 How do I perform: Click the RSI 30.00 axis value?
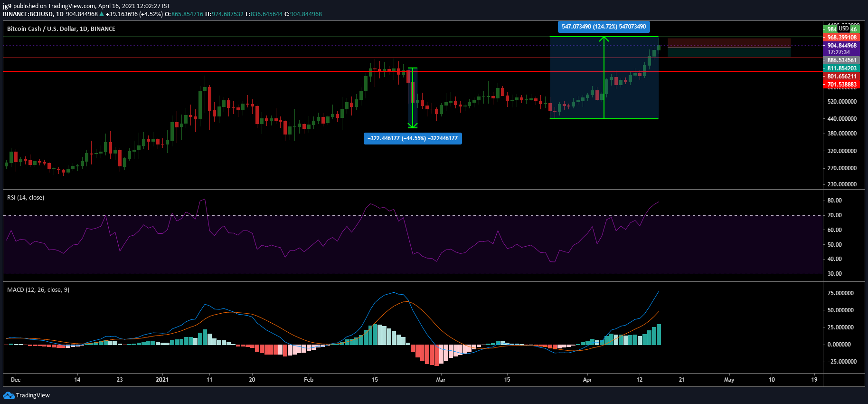pyautogui.click(x=835, y=274)
